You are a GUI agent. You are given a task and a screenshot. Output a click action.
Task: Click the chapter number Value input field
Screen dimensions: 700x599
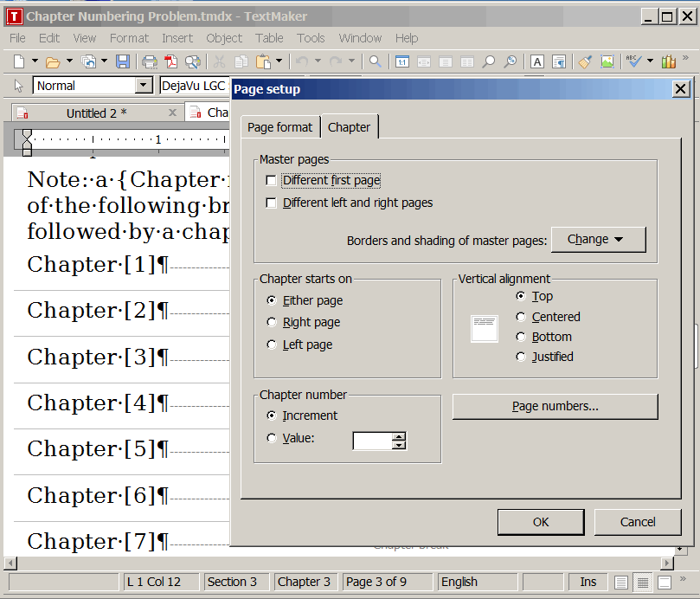pos(372,441)
